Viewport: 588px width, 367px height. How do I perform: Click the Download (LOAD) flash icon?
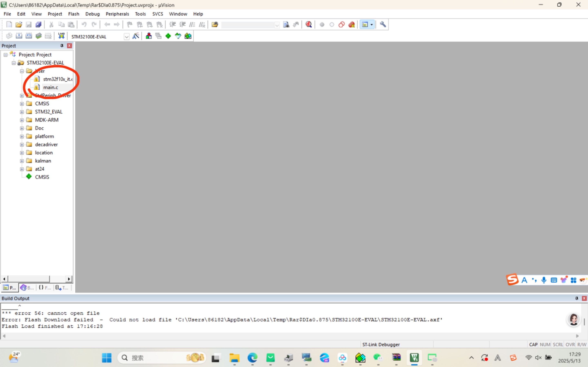point(61,36)
